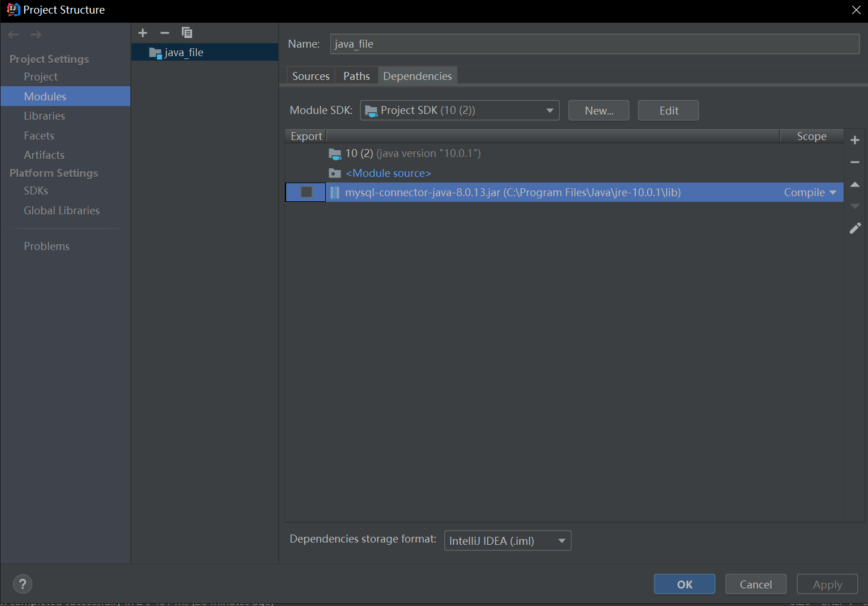Select Libraries in the Project Settings sidebar

point(44,115)
